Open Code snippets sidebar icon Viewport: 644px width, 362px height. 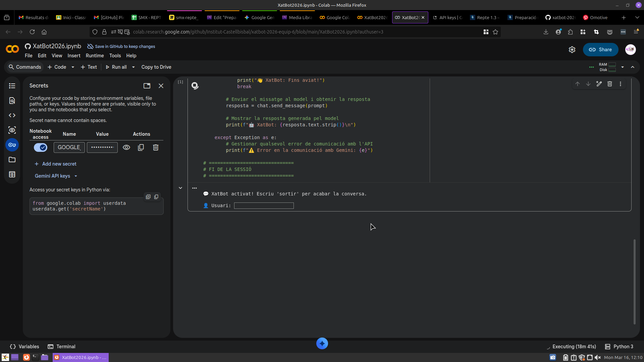click(12, 115)
